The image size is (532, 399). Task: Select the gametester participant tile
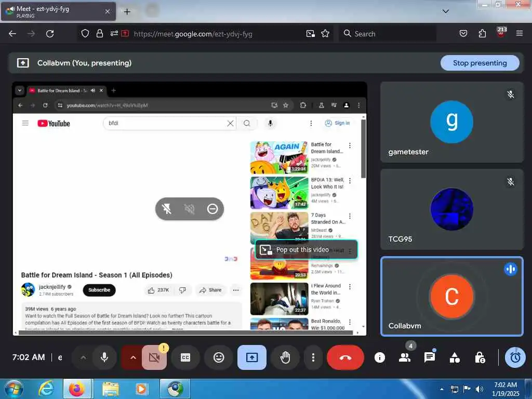coord(451,122)
